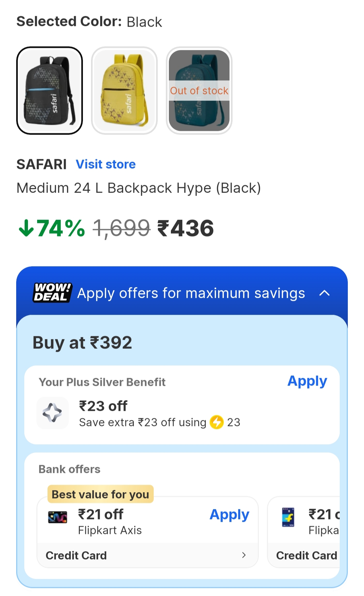This screenshot has width=364, height=596.
Task: Tap the ₹436 discounted price
Action: pyautogui.click(x=186, y=228)
